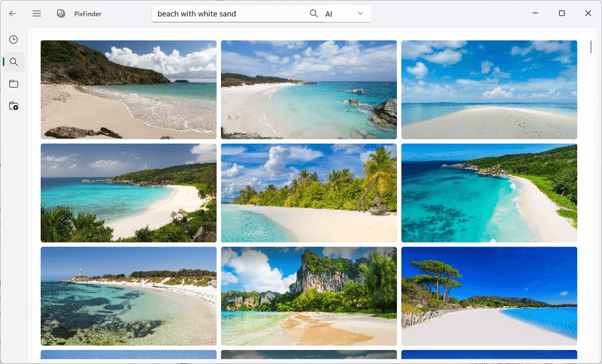The width and height of the screenshot is (602, 364).
Task: Open the hamburger navigation menu
Action: (x=37, y=14)
